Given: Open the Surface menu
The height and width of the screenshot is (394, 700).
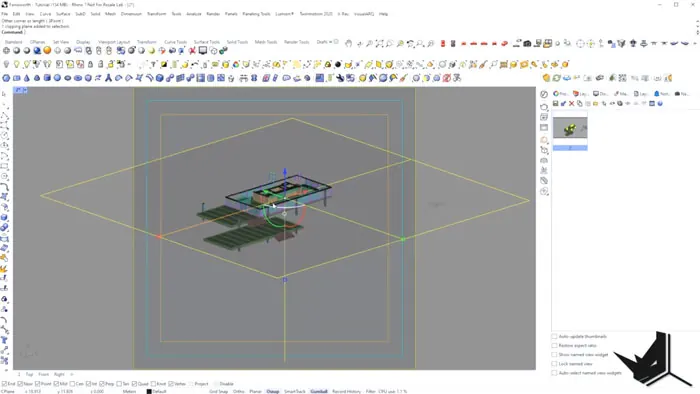Looking at the screenshot, I should coord(63,14).
